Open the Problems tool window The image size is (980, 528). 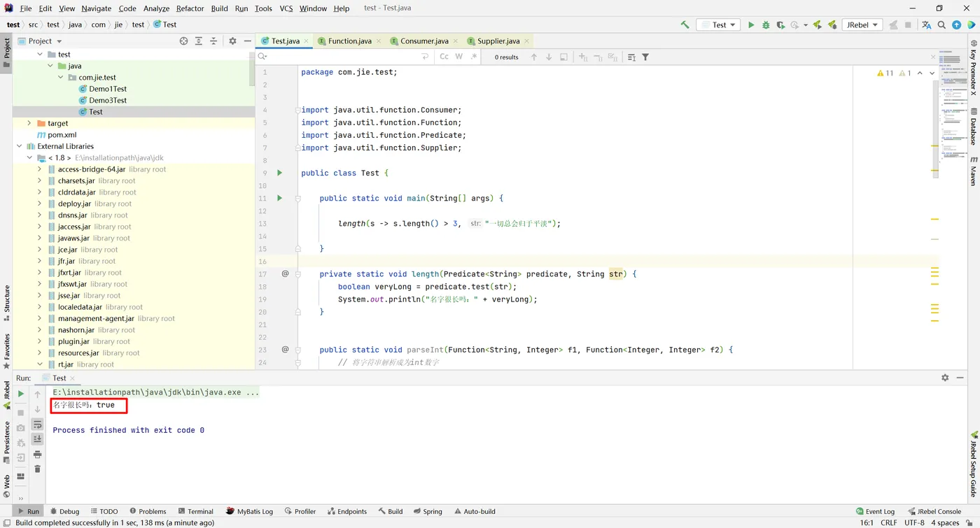point(146,511)
